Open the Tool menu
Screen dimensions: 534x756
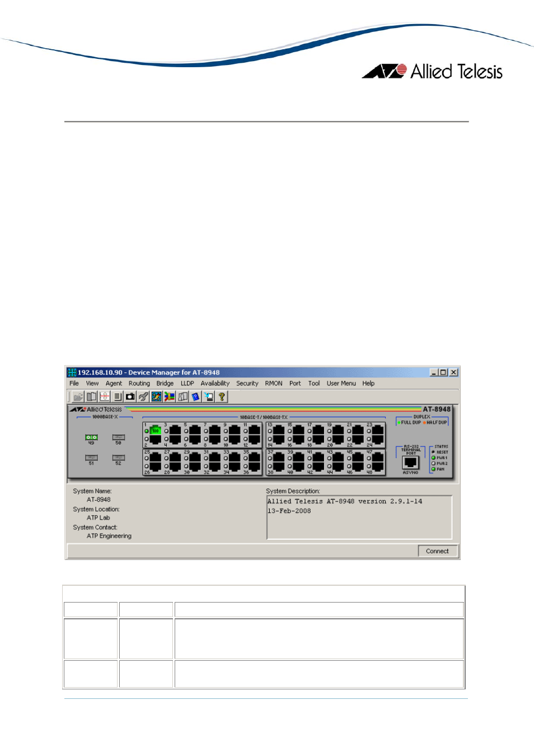pos(314,384)
